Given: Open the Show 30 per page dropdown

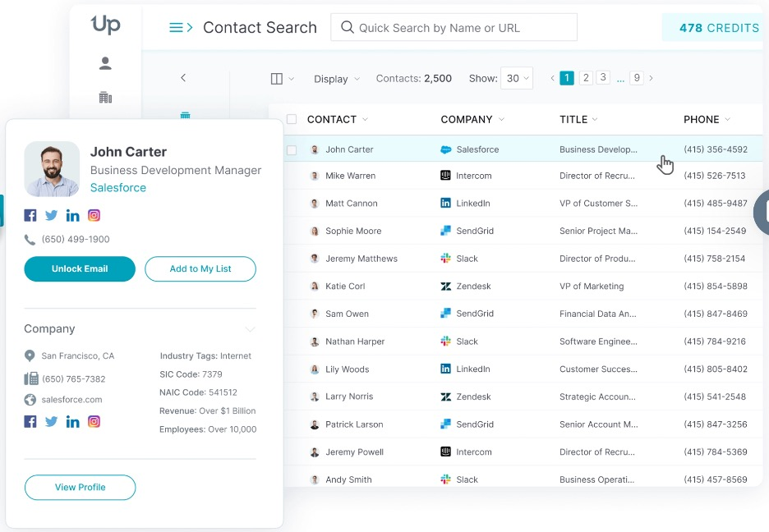Looking at the screenshot, I should click(x=517, y=78).
